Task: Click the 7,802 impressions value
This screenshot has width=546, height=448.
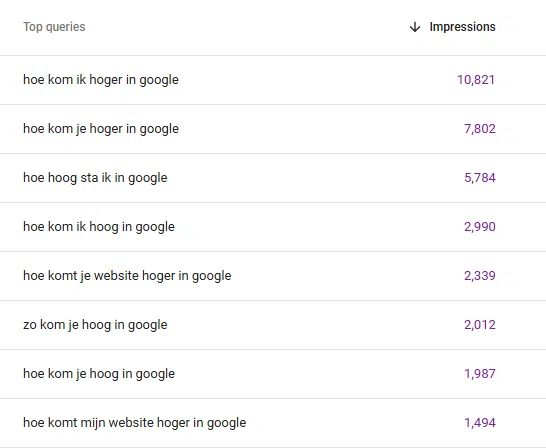Action: [x=479, y=129]
